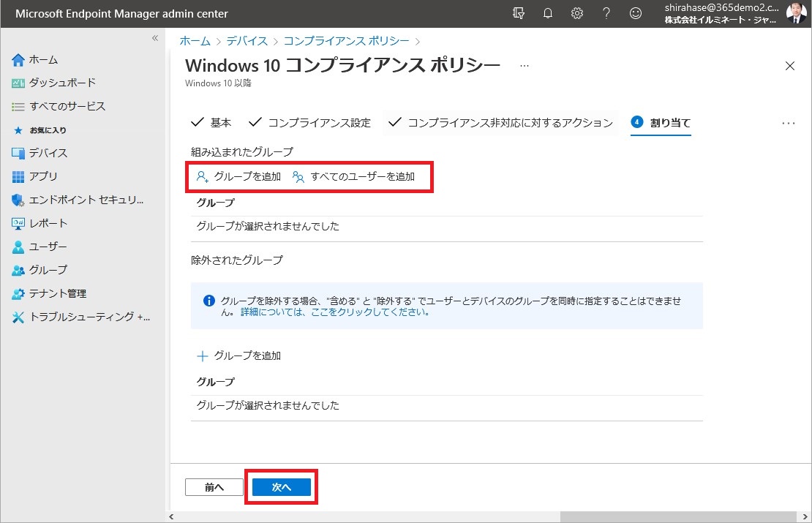The height and width of the screenshot is (523, 812).
Task: Click the Endpoint security shield icon
Action: 18,200
